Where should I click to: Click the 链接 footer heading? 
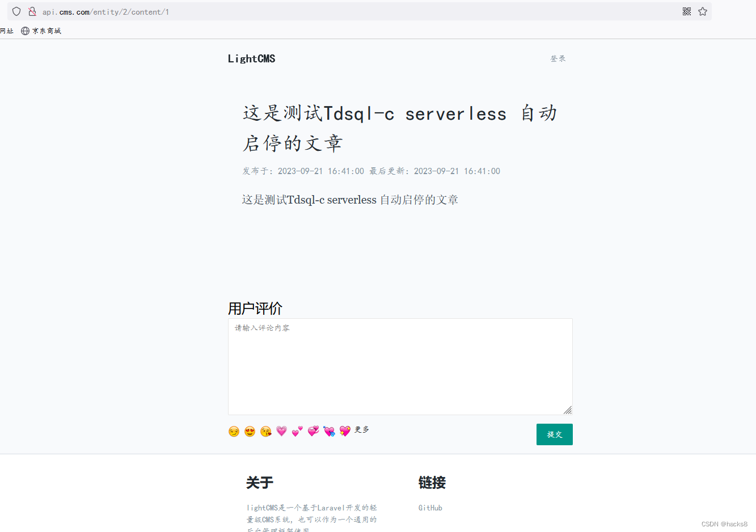tap(432, 483)
